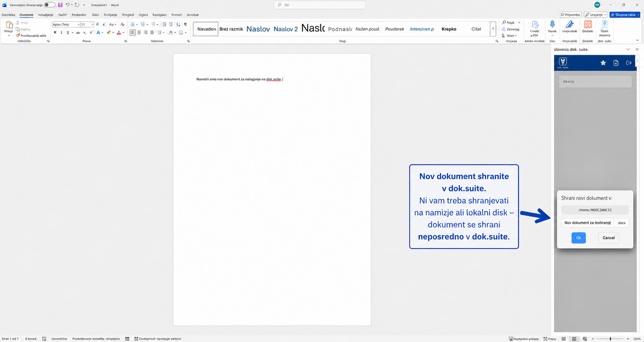Expand the styles gallery more arrow
Image resolution: width=644 pixels, height=342 pixels.
[x=493, y=29]
